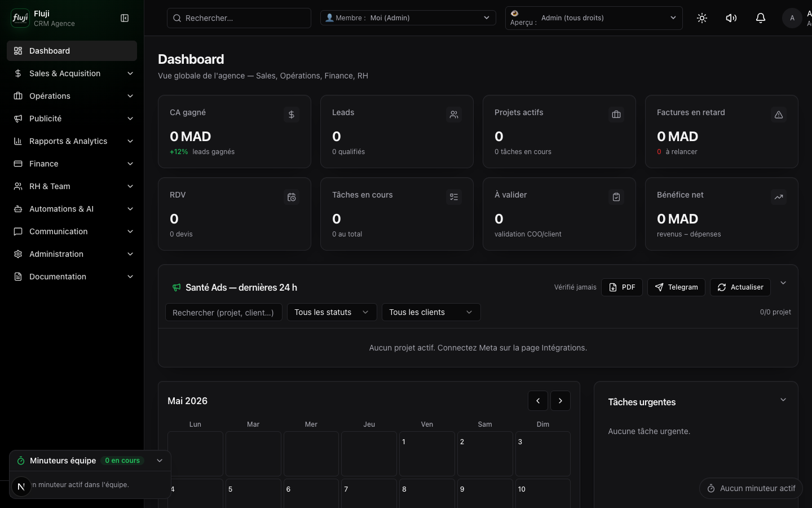Open Tous les statuts filter
This screenshot has height=508, width=812.
(332, 312)
